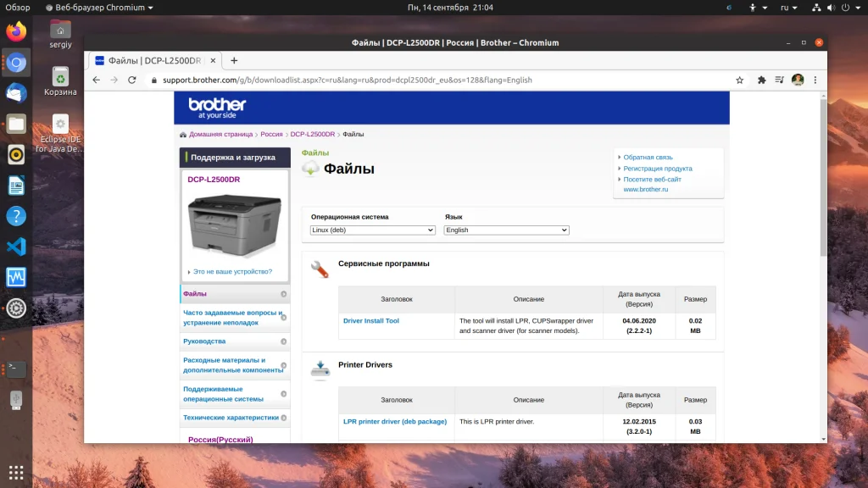Go back using the browser arrow
The width and height of the screenshot is (868, 488).
click(x=96, y=80)
